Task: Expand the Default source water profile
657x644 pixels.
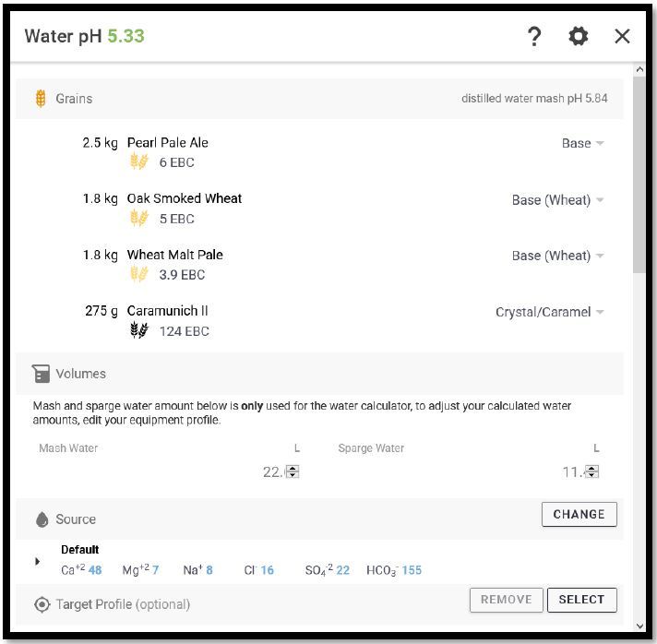Action: tap(37, 561)
